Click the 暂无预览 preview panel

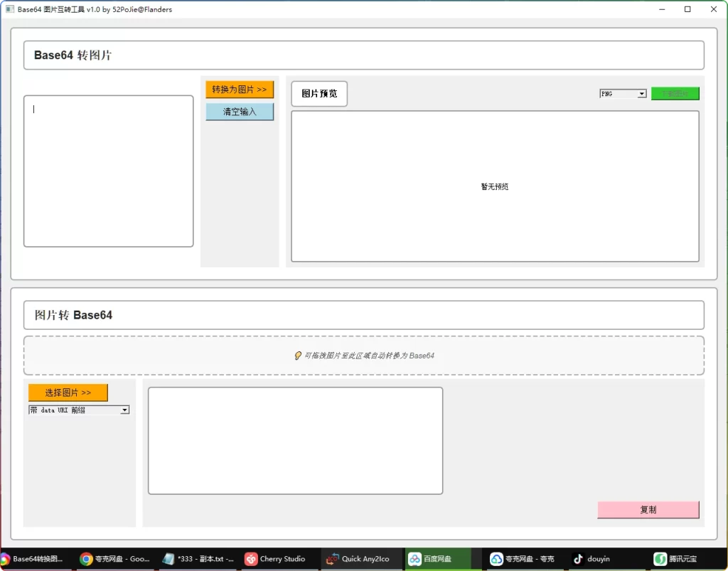[494, 186]
